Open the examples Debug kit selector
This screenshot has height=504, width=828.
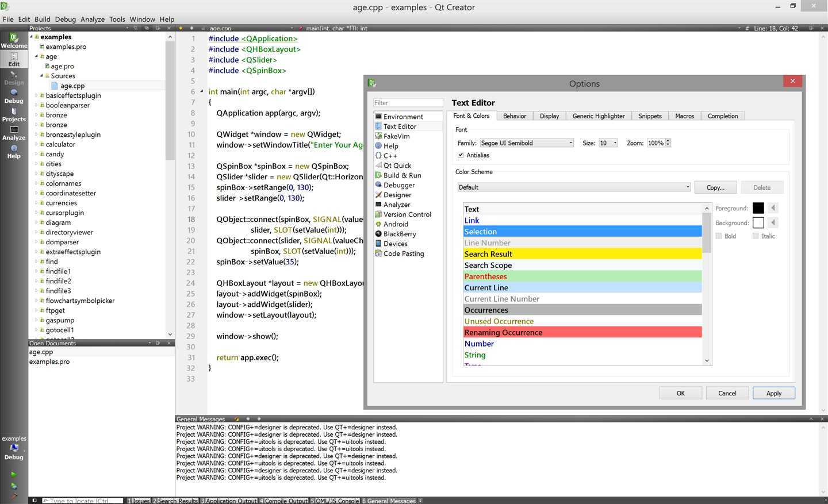pos(14,448)
